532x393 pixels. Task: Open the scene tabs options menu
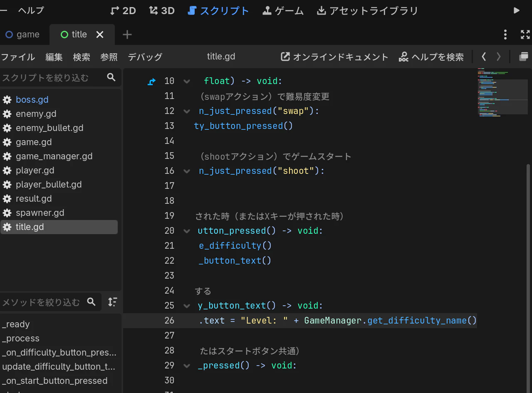tap(505, 35)
